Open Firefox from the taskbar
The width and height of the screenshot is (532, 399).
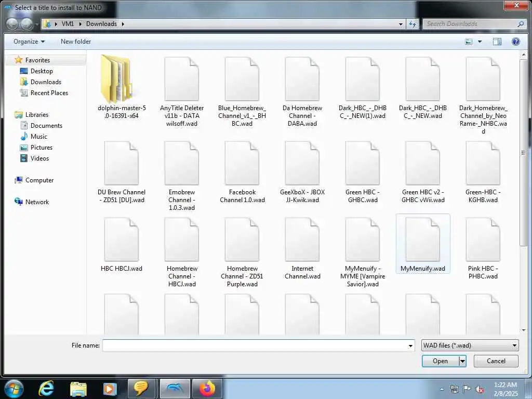point(207,389)
